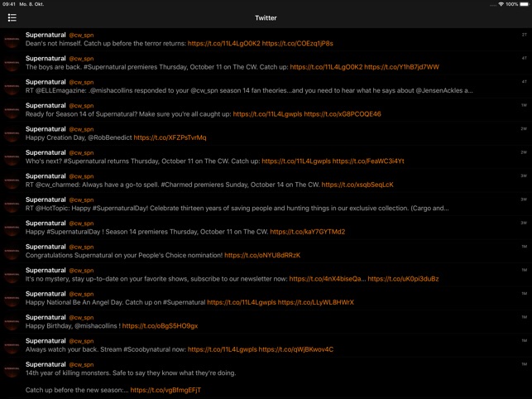The image size is (532, 399).
Task: Open link https://t.co/COEzq1jP8s
Action: click(298, 44)
